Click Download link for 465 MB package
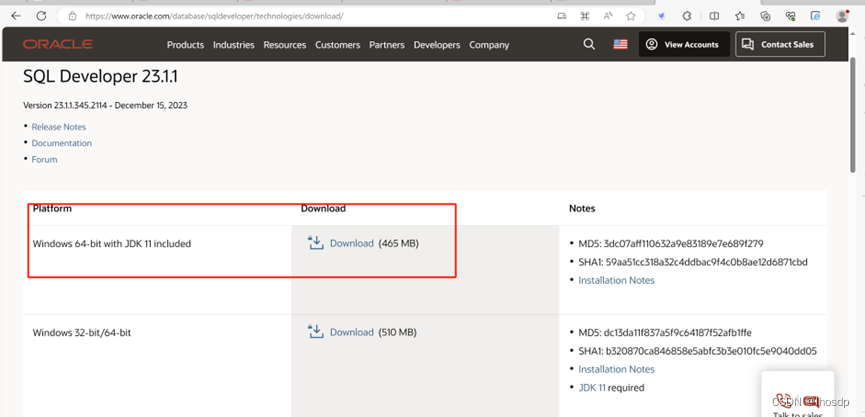 click(351, 243)
